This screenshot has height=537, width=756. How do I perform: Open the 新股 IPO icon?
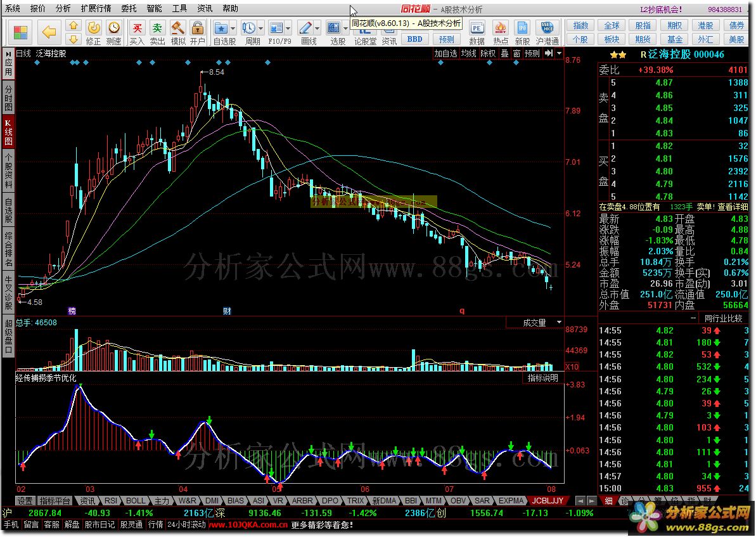tap(522, 27)
